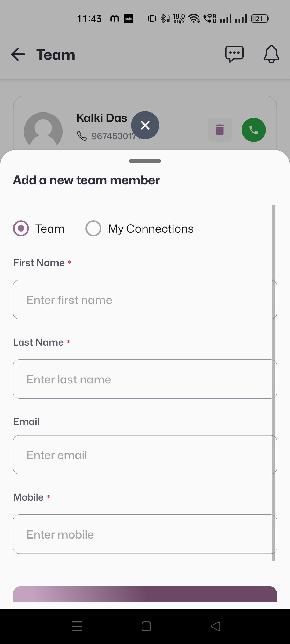Tap the purple submit button at bottom
Image resolution: width=290 pixels, height=644 pixels.
click(145, 594)
